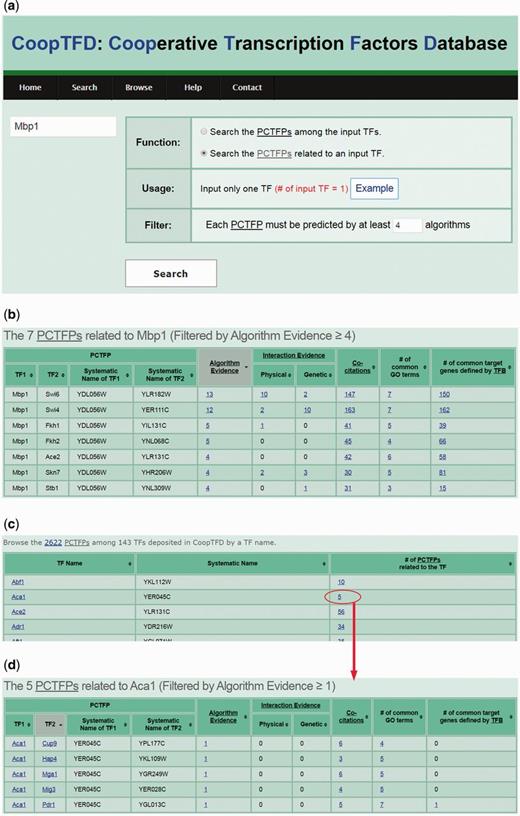Select cell YLR182W in Mbp1 table
520x816 pixels.
point(165,394)
